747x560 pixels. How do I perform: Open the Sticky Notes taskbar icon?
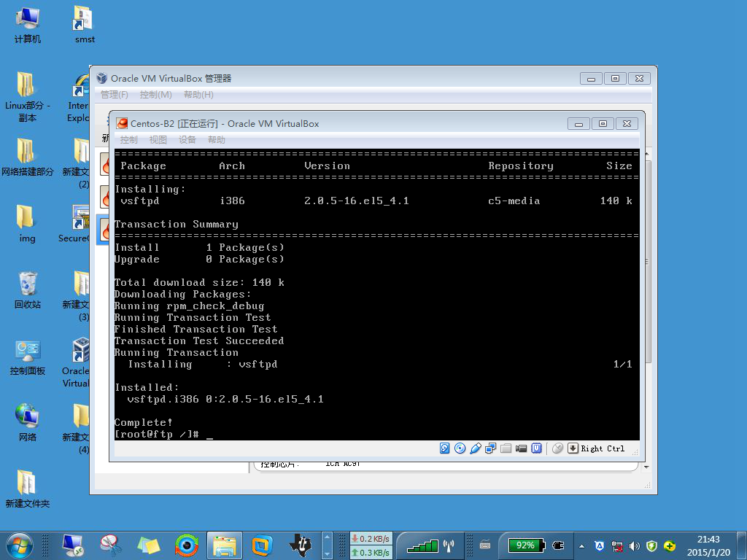pyautogui.click(x=149, y=545)
